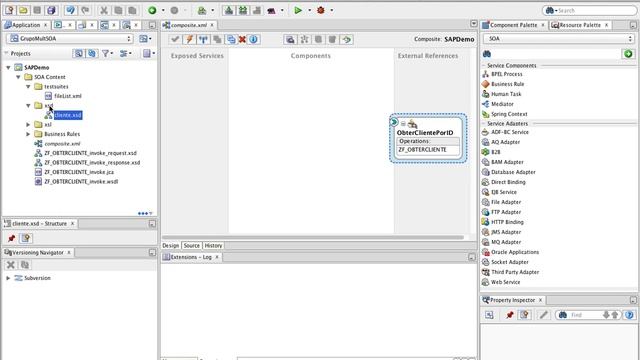
Task: Select fileList.xml in testsuites
Action: coord(68,96)
